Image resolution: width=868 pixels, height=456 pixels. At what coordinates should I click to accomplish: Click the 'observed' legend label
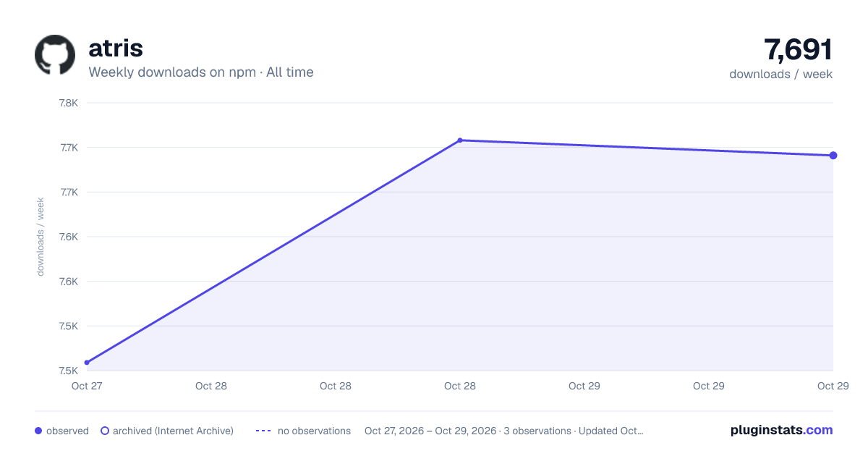(x=67, y=431)
